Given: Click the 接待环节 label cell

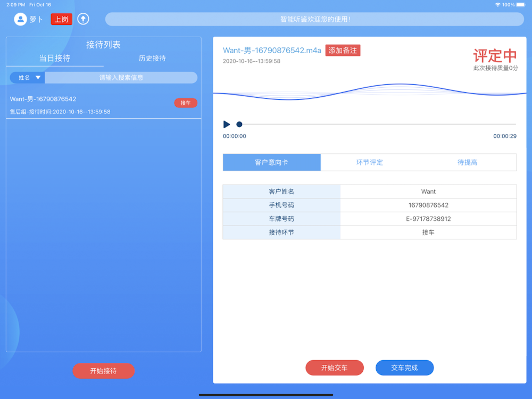Looking at the screenshot, I should (282, 232).
